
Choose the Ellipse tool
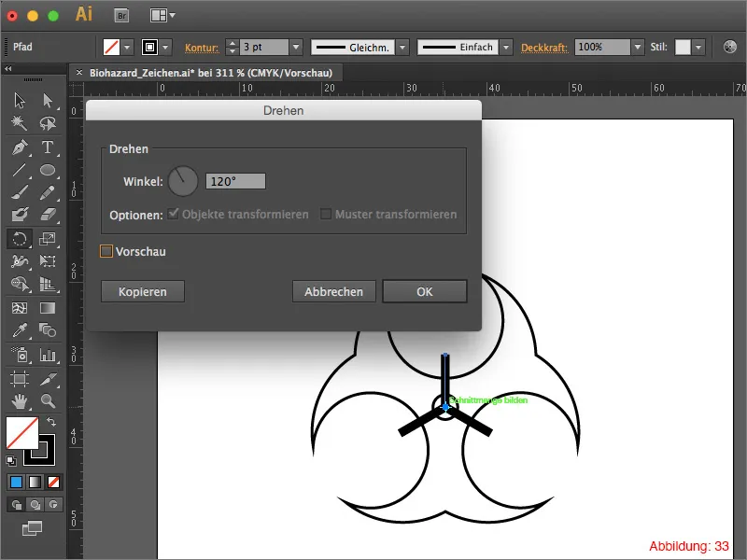pos(48,170)
